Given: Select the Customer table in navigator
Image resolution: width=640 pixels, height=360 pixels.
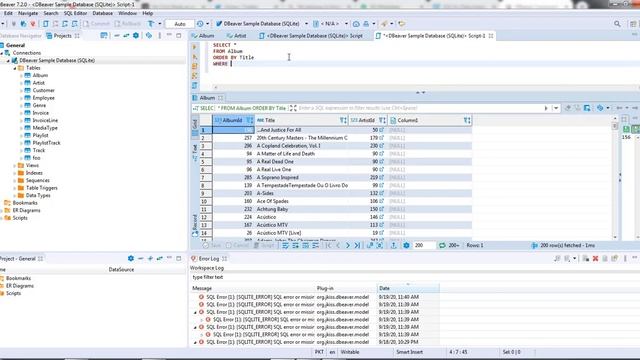Looking at the screenshot, I should click(43, 90).
